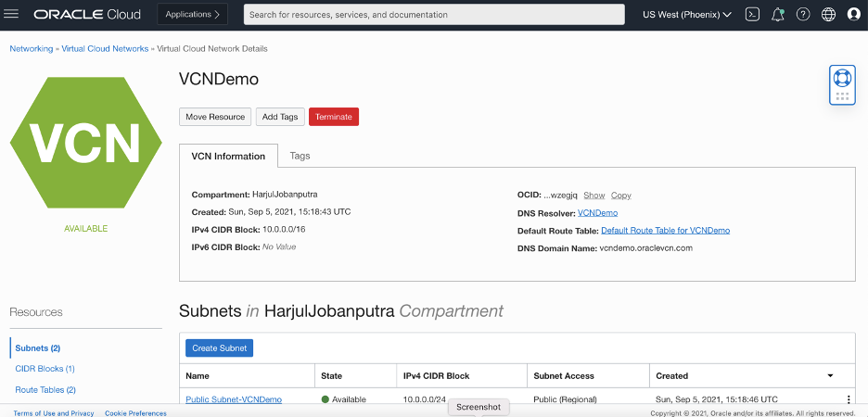Screen dimensions: 868x417
Task: Copy the OCID
Action: 621,196
